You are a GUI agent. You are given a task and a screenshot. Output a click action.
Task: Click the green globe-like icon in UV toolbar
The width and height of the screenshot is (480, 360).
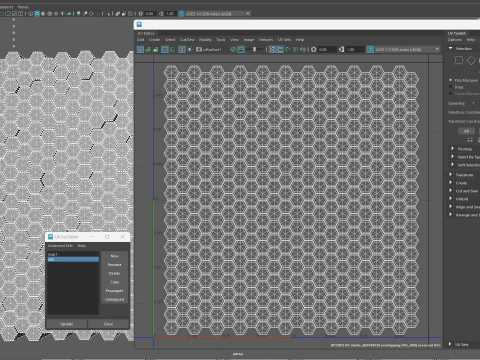tap(303, 49)
